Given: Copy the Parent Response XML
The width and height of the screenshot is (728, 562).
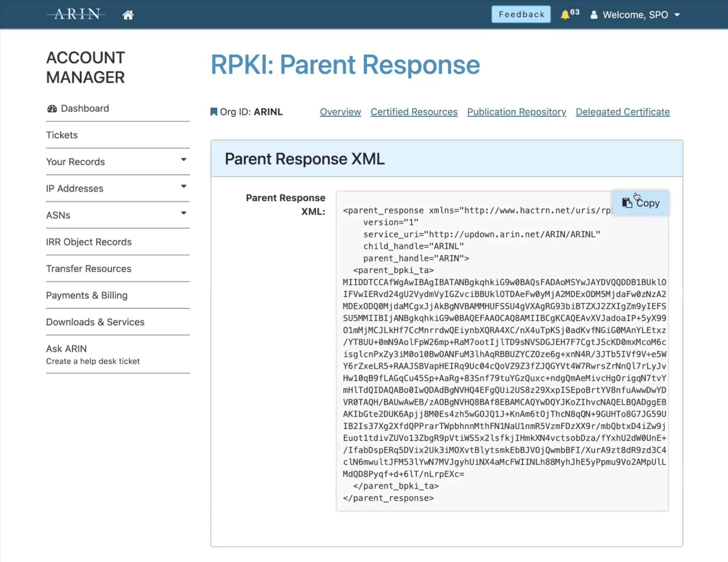Looking at the screenshot, I should point(641,203).
